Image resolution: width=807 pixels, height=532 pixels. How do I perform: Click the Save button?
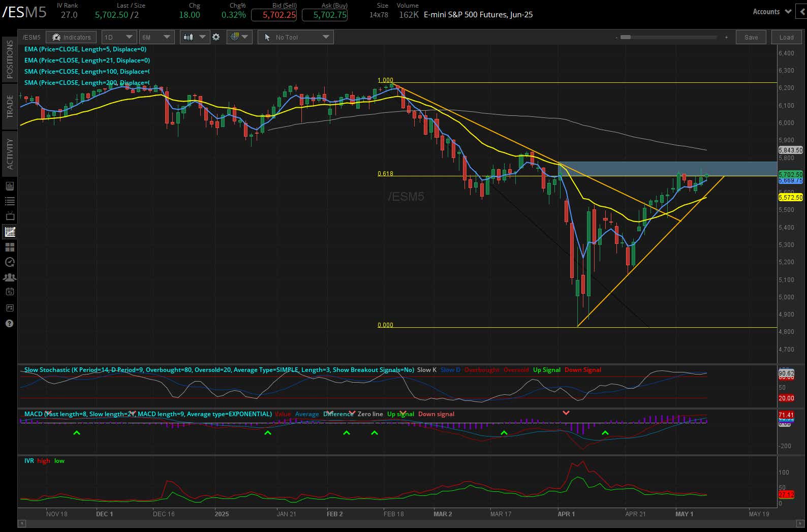751,37
